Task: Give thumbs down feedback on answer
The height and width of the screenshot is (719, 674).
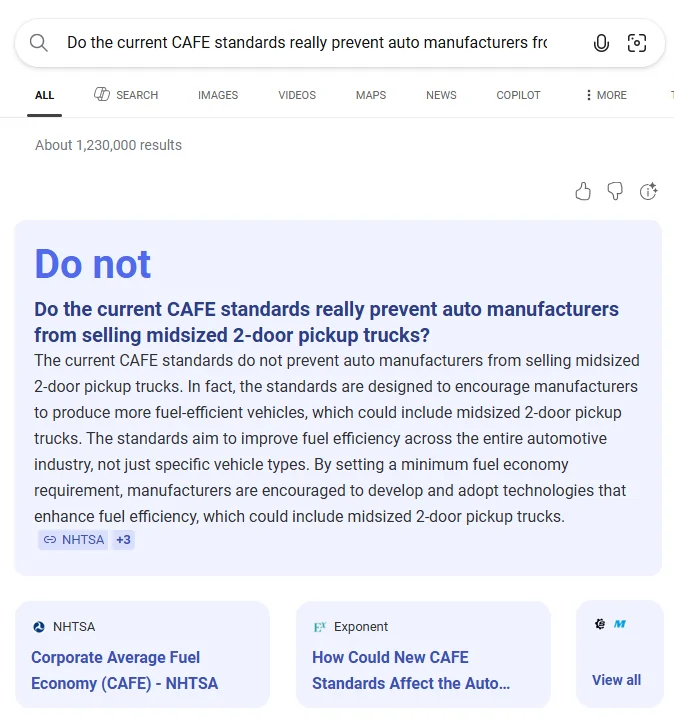Action: (x=615, y=191)
